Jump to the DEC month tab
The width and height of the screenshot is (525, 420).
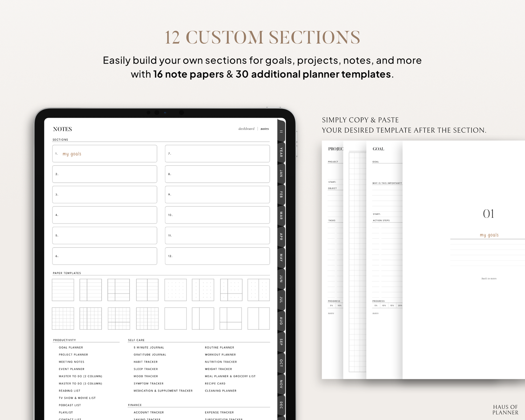(280, 405)
